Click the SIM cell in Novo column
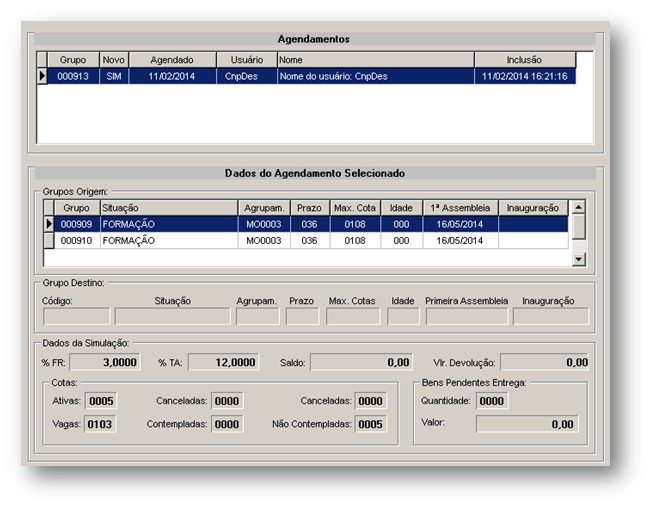652x508 pixels. tap(114, 76)
